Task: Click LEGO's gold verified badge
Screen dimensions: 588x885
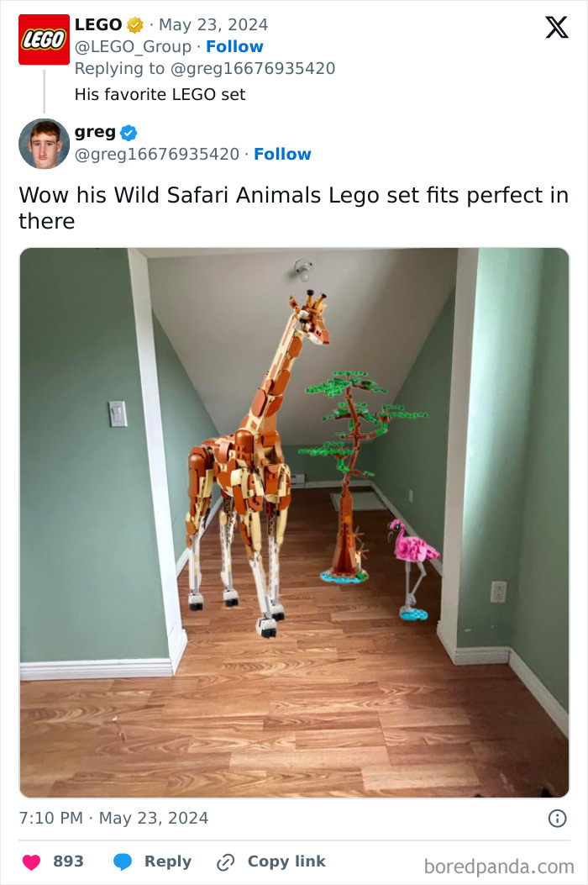Action: [135, 25]
